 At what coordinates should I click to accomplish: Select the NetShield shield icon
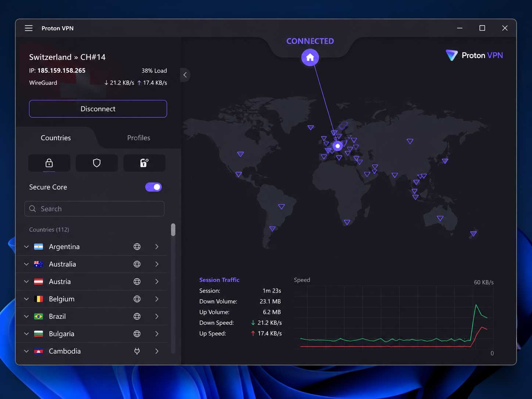(x=97, y=163)
